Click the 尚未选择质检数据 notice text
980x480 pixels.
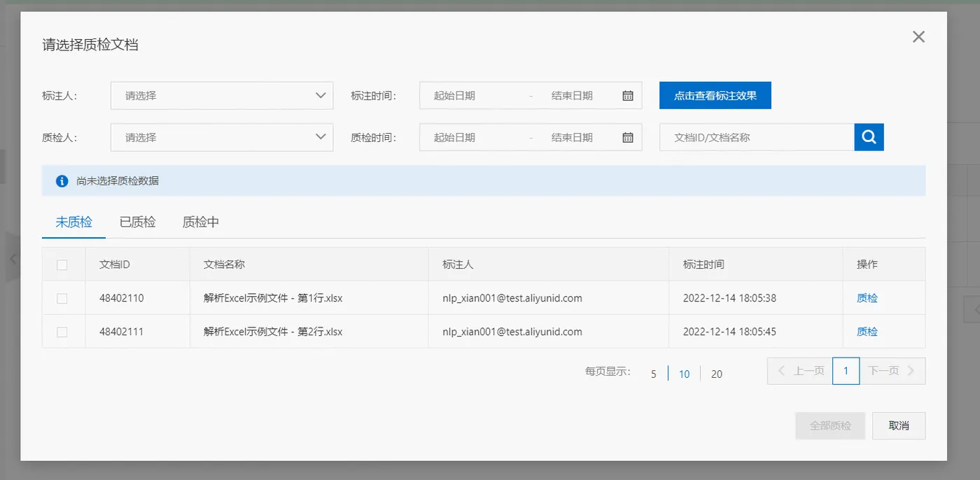click(x=118, y=181)
